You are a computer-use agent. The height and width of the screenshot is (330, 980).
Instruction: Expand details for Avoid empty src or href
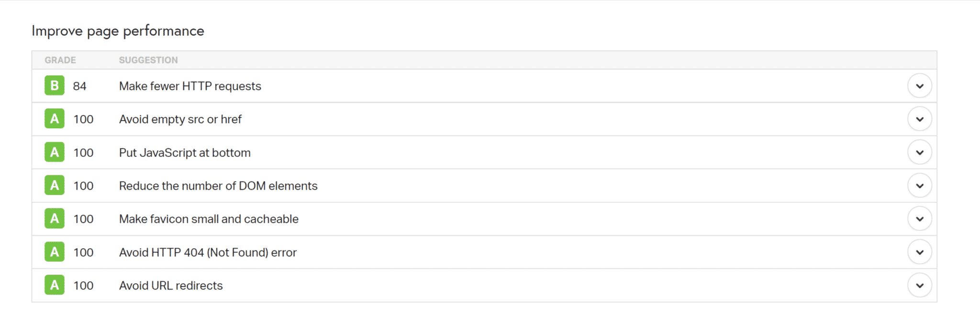pyautogui.click(x=920, y=119)
